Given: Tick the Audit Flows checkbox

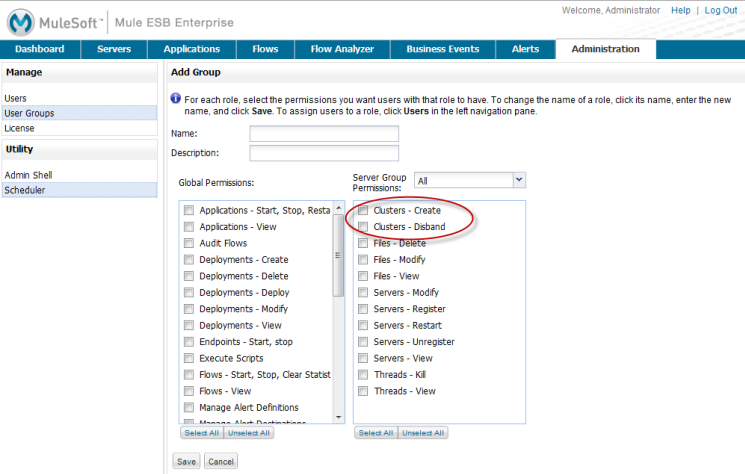Looking at the screenshot, I should (x=188, y=243).
